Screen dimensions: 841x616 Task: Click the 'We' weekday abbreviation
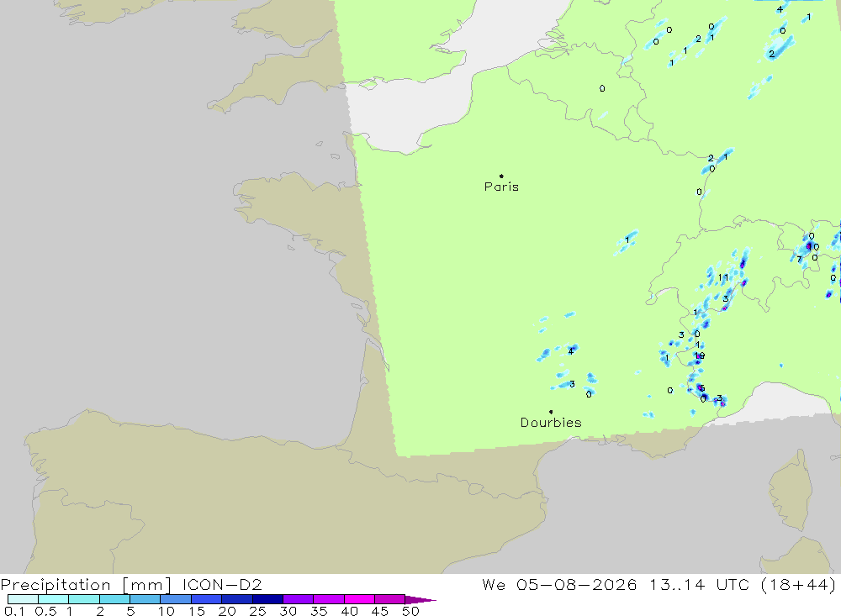[x=494, y=584]
